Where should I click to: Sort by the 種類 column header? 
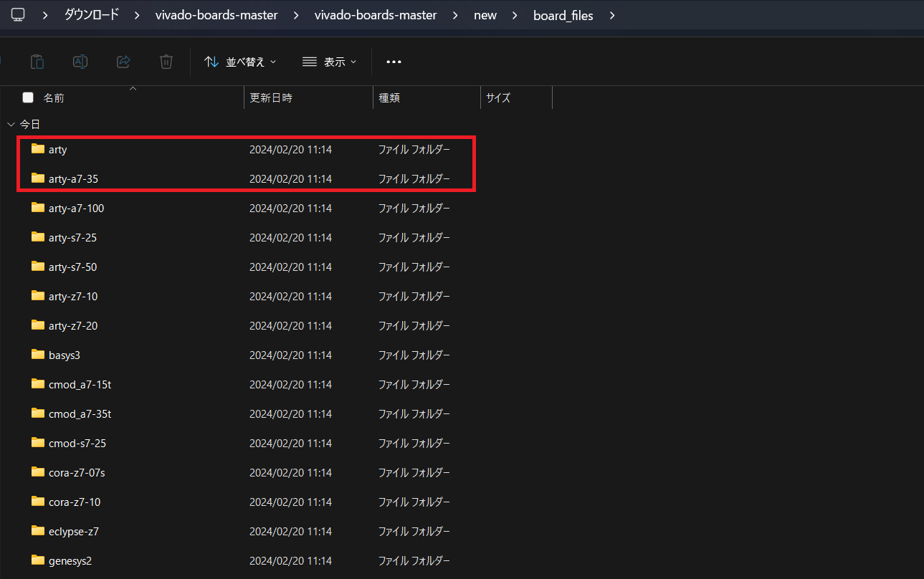389,97
